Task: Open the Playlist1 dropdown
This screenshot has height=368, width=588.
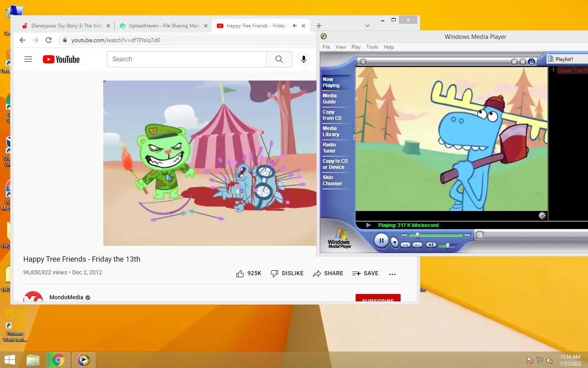Action: (568, 59)
